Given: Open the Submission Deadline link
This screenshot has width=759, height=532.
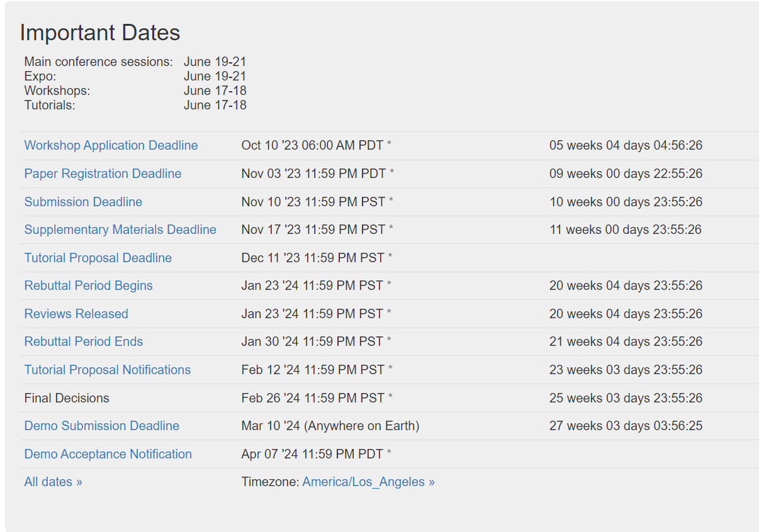Looking at the screenshot, I should coord(83,202).
